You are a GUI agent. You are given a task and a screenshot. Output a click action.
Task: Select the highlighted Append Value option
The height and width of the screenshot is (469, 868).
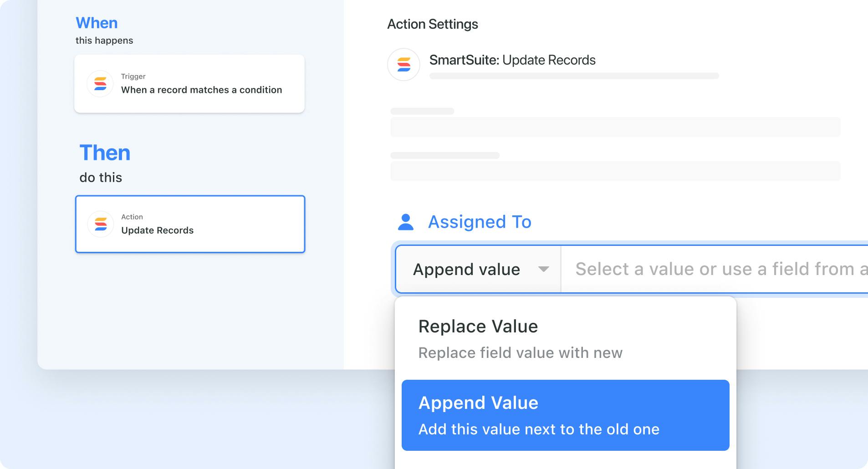point(565,415)
